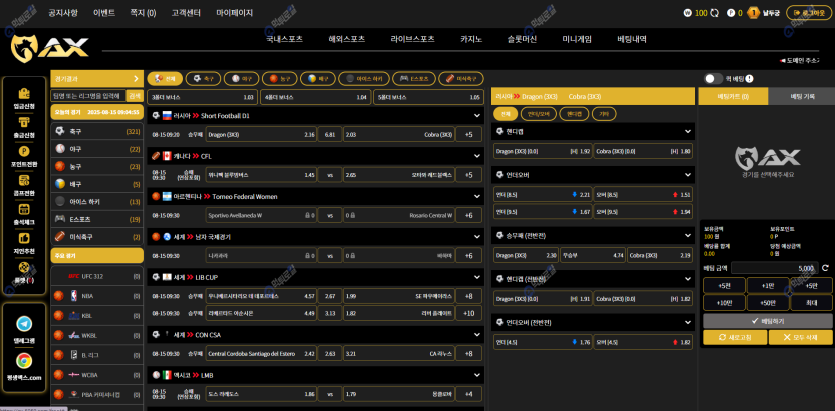Image resolution: width=835 pixels, height=411 pixels.
Task: Open the 텔레그램 Telegram icon
Action: click(24, 326)
